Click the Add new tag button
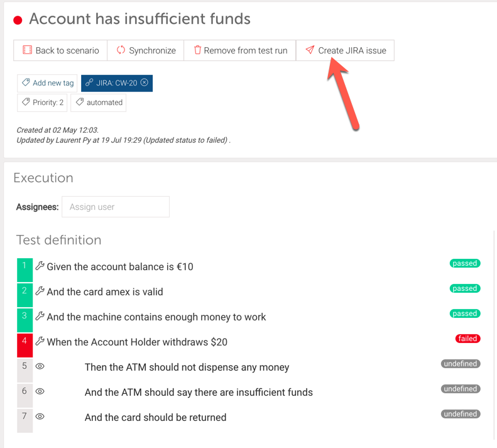The width and height of the screenshot is (497, 448). (47, 83)
